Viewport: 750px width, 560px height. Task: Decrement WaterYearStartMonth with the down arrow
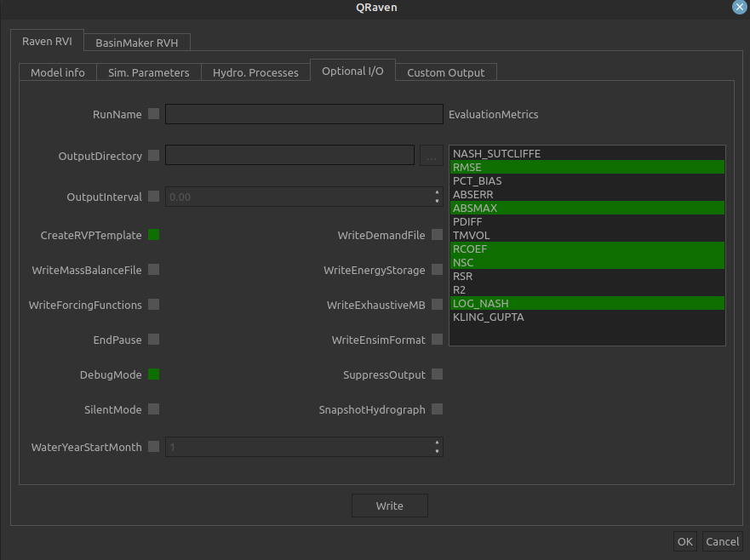438,451
